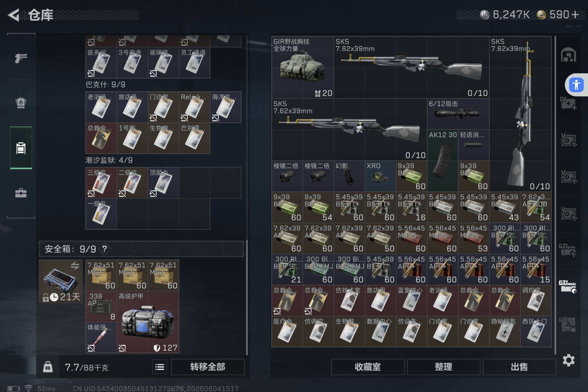The height and width of the screenshot is (392, 588).
Task: Click the gold triangle currency icon
Action: (x=541, y=15)
